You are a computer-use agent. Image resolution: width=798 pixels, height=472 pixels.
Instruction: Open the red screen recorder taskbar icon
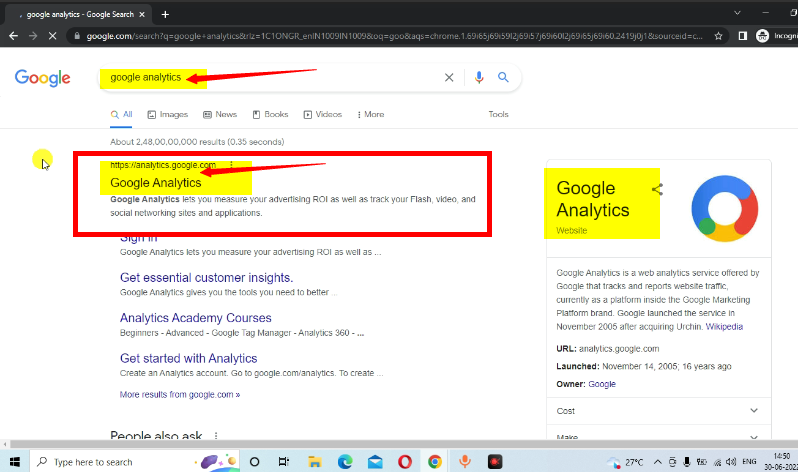tap(495, 462)
